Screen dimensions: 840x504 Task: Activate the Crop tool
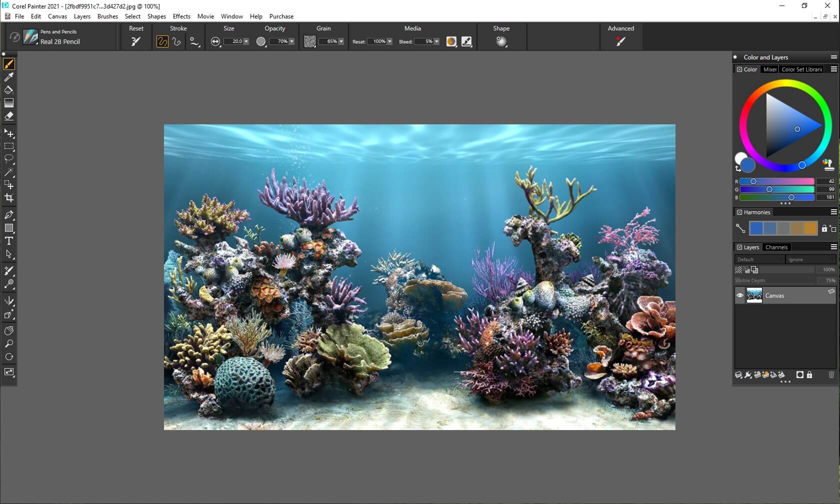coord(9,198)
